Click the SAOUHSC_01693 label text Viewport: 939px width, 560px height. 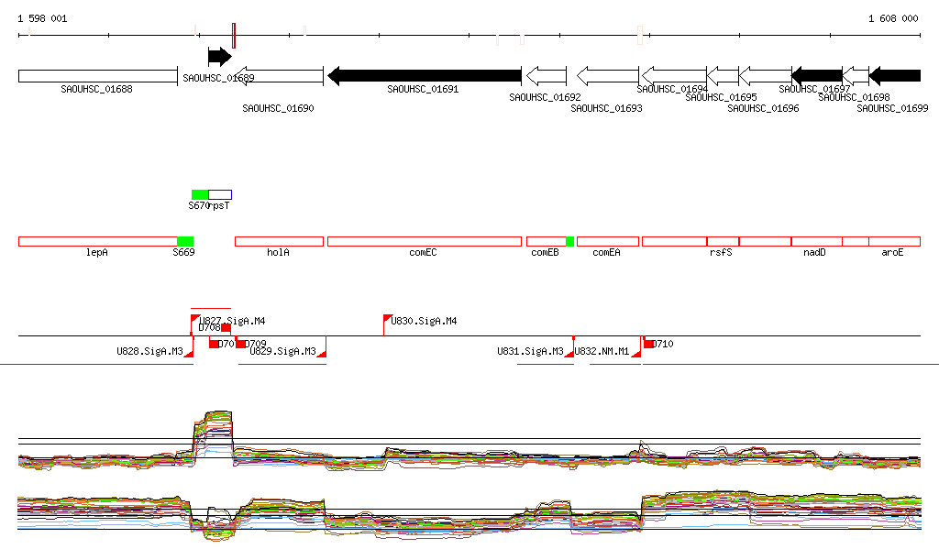pos(607,108)
